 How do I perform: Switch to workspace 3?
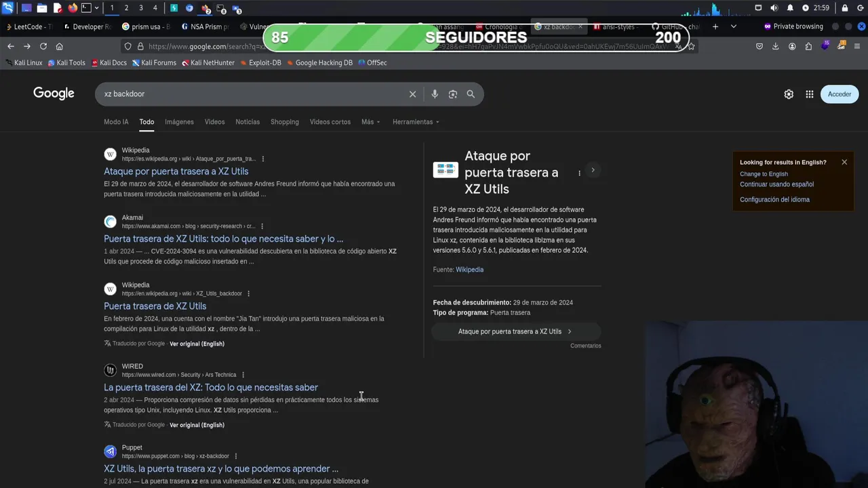[140, 8]
